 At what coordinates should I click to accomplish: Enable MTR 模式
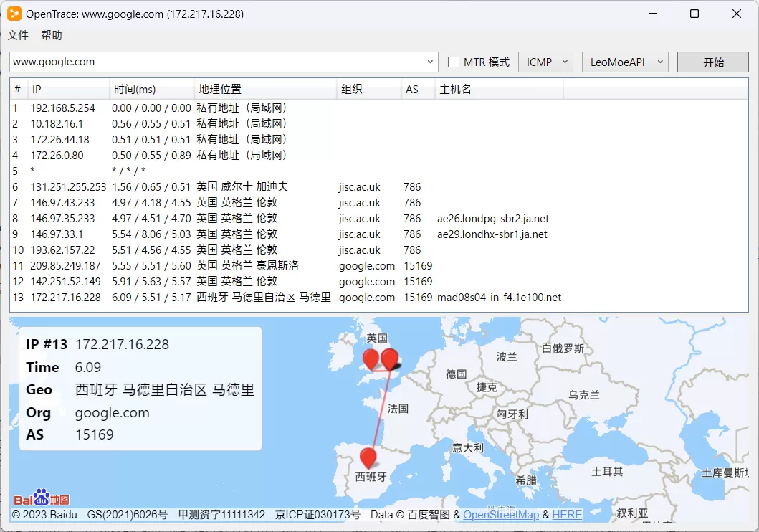pyautogui.click(x=454, y=62)
